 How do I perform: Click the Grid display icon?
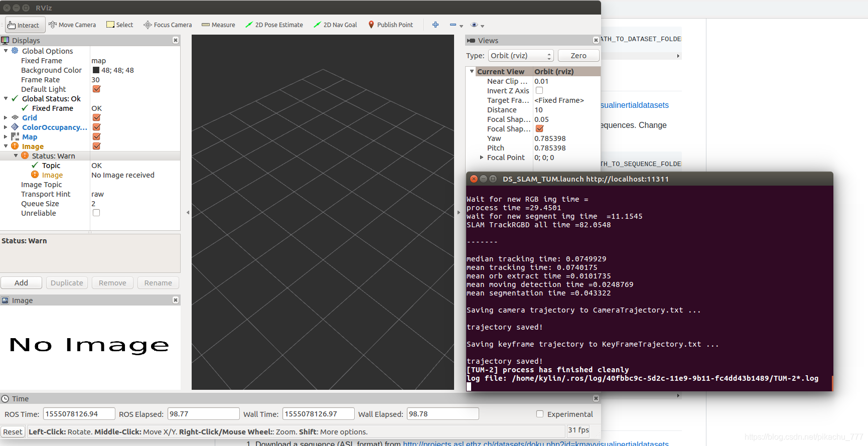(15, 117)
